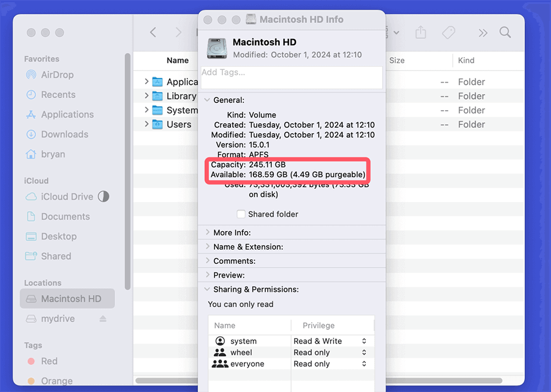Select Macintosh HD under Locations
This screenshot has width=551, height=392.
point(71,299)
